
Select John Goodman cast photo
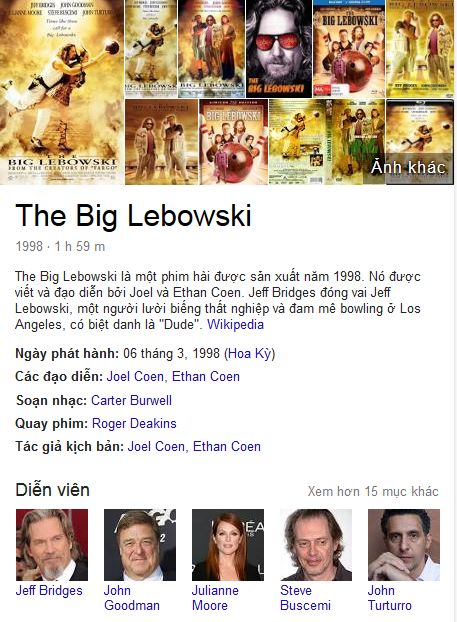(140, 545)
